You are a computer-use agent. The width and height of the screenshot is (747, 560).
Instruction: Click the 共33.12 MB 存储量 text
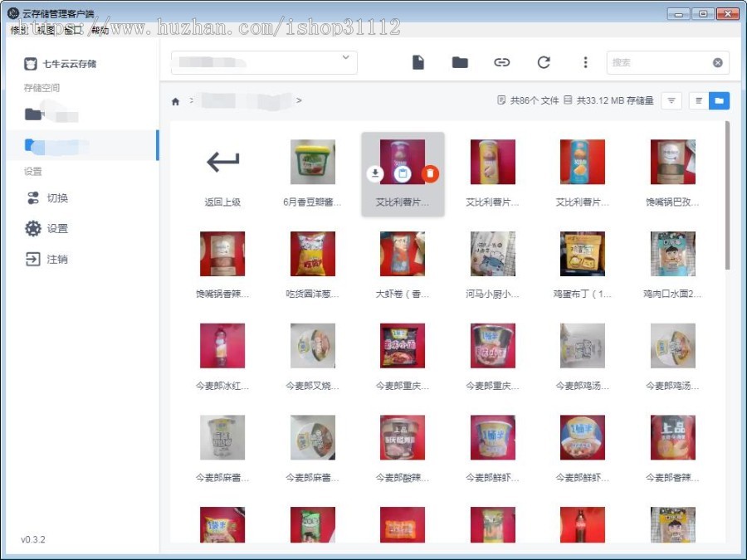615,100
